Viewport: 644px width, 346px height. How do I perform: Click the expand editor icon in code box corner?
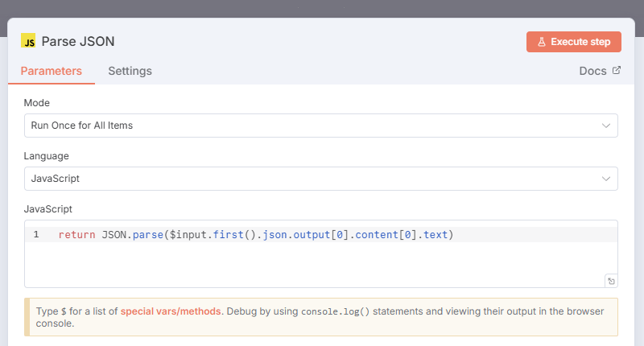(611, 281)
